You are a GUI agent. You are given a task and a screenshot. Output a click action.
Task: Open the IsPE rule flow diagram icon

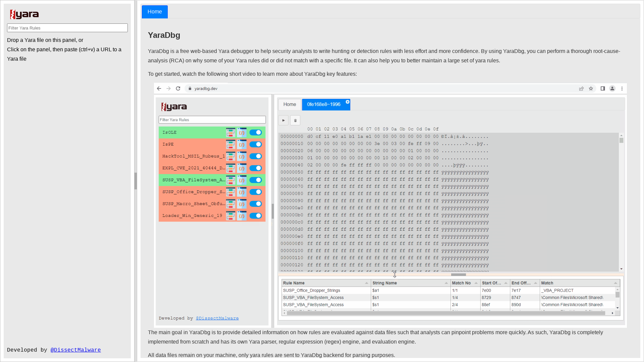tap(230, 144)
